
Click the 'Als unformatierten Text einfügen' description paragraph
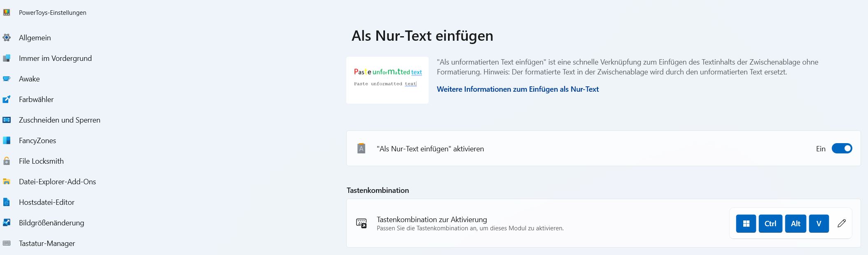pyautogui.click(x=628, y=67)
